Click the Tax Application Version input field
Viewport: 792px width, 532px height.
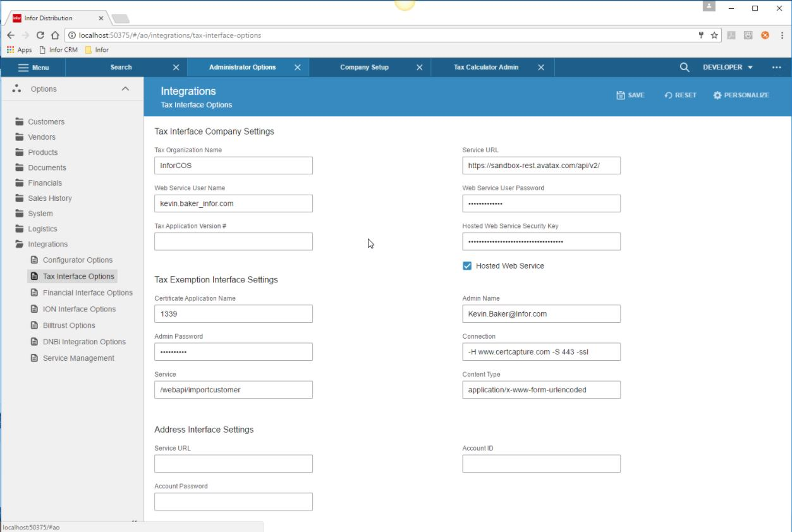[x=233, y=241]
